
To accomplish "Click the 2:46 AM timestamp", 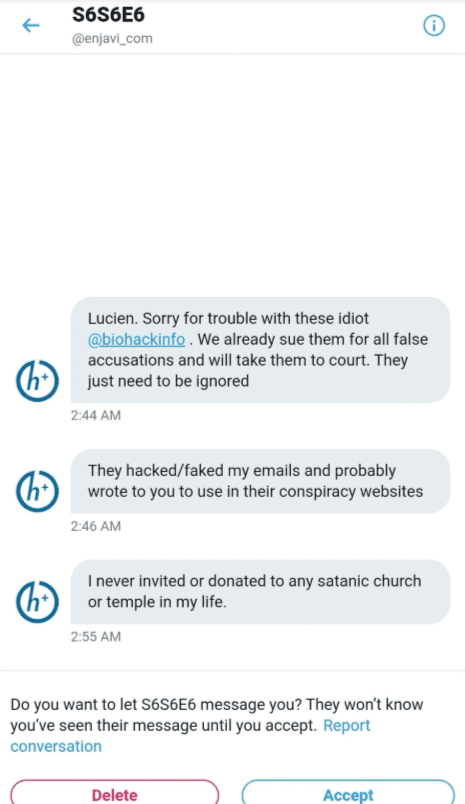I will click(96, 526).
